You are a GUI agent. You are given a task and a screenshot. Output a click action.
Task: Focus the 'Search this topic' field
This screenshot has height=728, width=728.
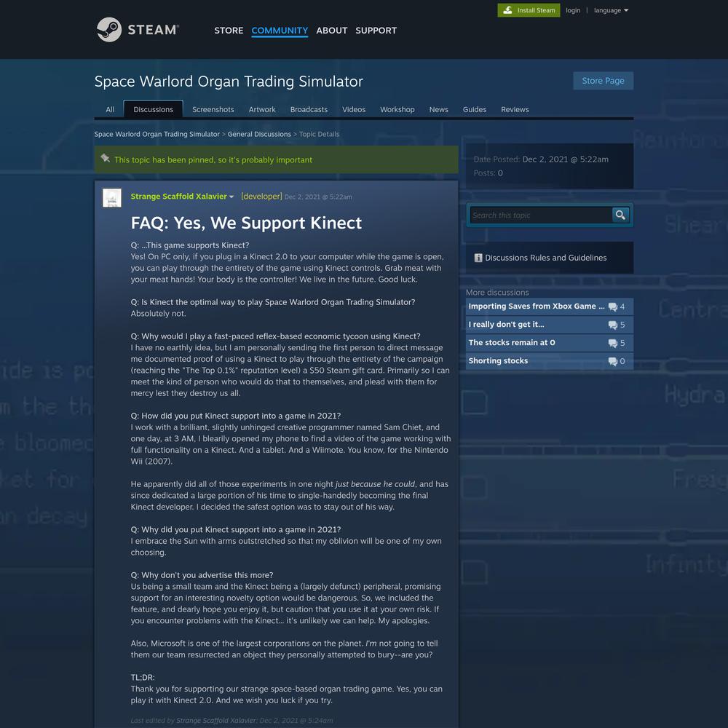(x=541, y=215)
